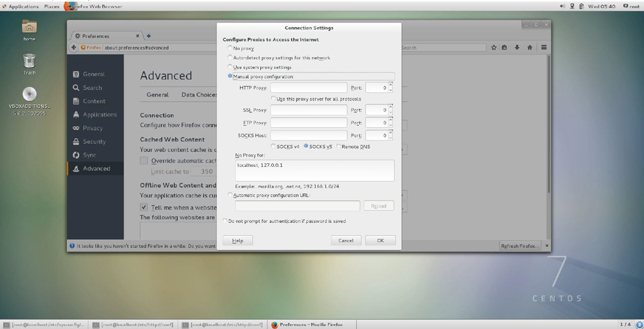The height and width of the screenshot is (329, 644).
Task: Click the HTTP Proxy text field
Action: 309,88
